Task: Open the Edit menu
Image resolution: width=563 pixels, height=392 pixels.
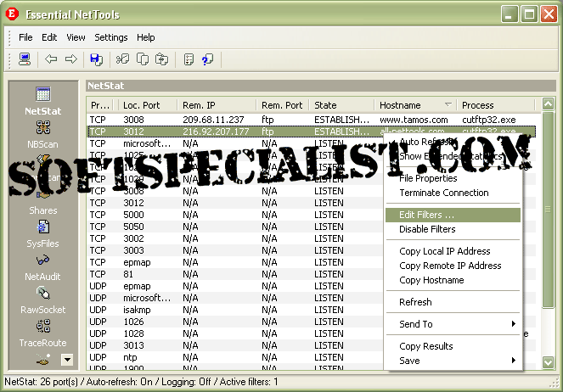Action: [x=49, y=37]
